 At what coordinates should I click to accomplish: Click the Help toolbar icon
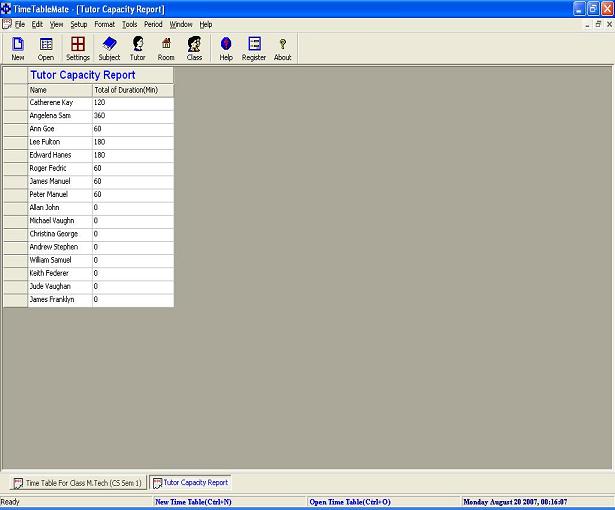point(226,48)
